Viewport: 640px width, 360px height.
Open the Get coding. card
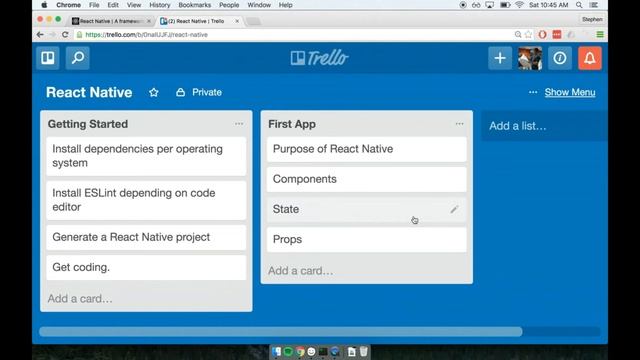(146, 267)
